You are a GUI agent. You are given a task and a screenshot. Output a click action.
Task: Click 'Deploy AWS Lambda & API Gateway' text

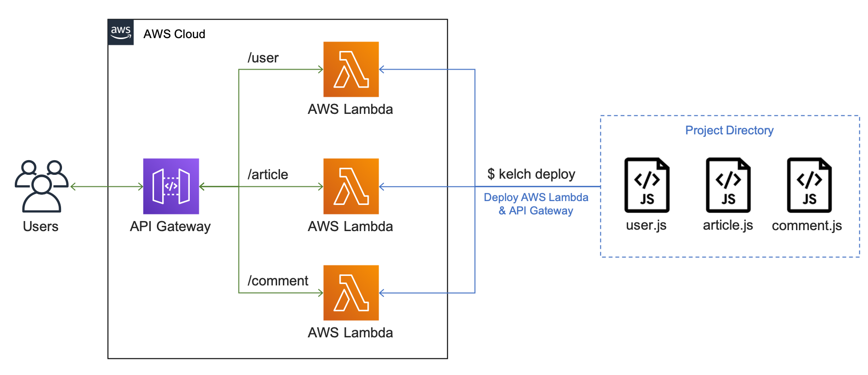[536, 204]
